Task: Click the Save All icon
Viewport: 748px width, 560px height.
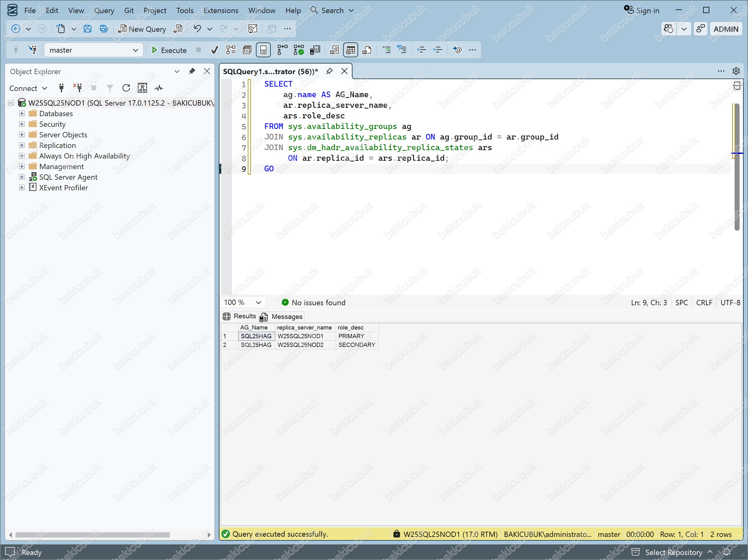Action: 103,29
